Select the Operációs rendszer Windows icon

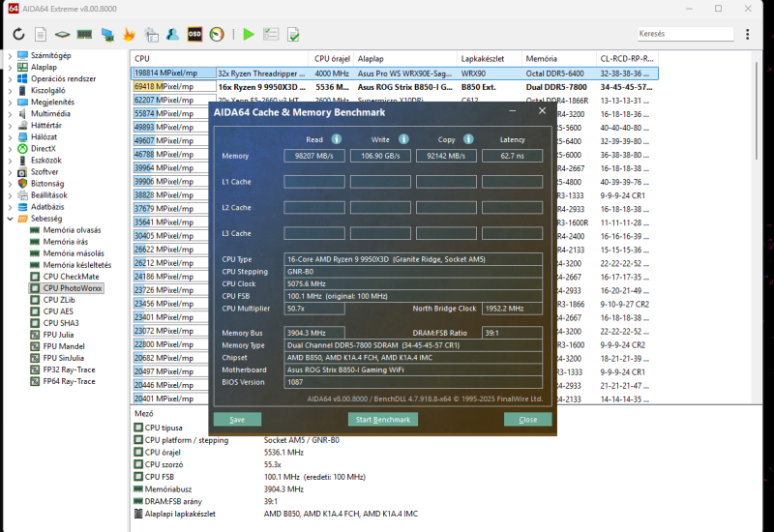(22, 78)
